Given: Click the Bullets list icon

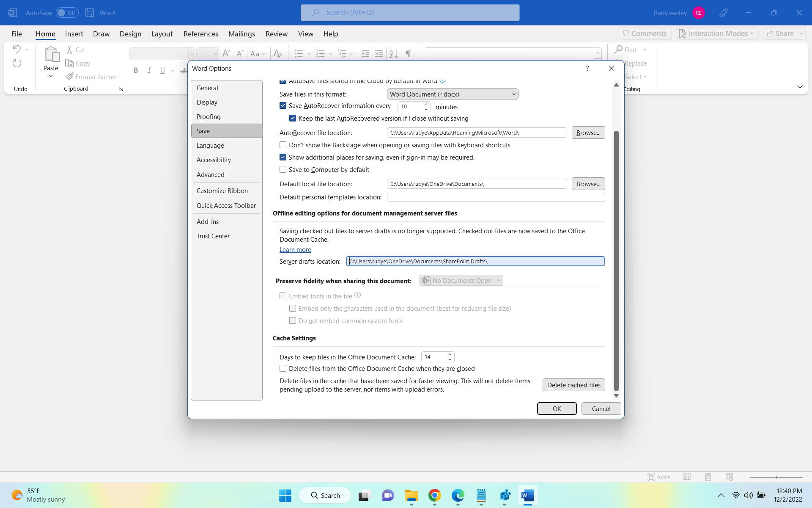Looking at the screenshot, I should [299, 54].
